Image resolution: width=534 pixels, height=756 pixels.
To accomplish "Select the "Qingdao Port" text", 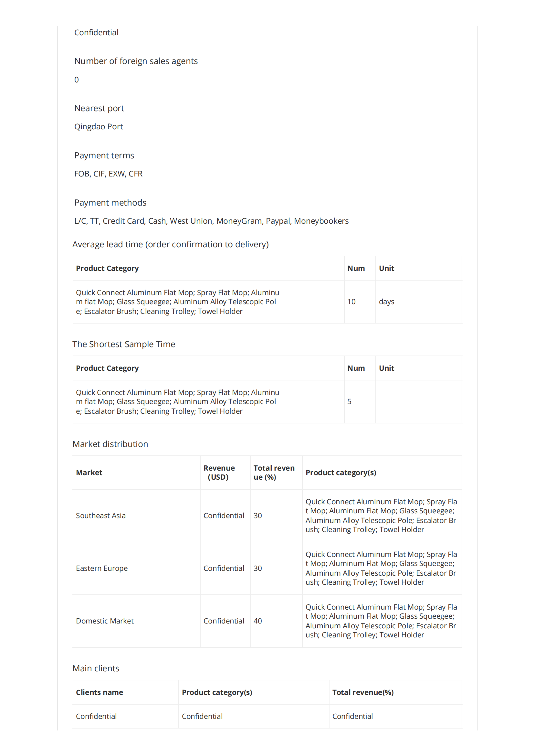I will (99, 127).
